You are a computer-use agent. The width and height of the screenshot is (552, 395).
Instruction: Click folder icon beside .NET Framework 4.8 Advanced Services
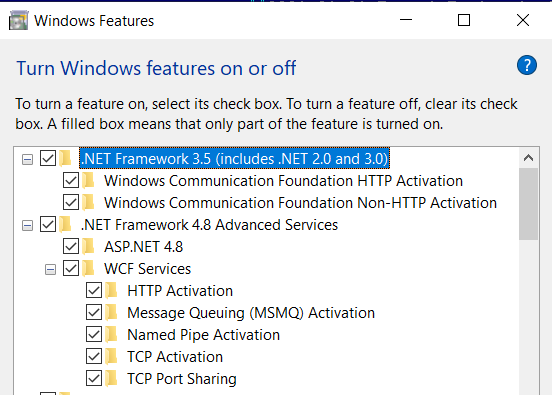pyautogui.click(x=65, y=225)
